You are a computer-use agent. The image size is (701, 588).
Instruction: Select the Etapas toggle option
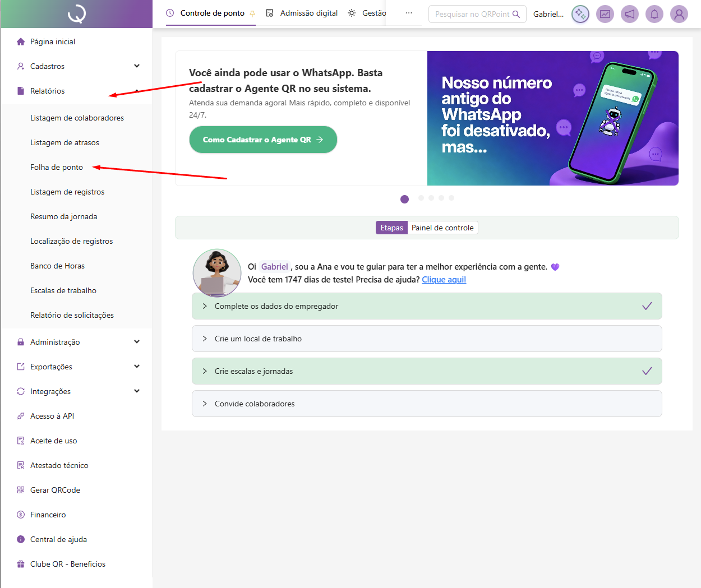[391, 228]
